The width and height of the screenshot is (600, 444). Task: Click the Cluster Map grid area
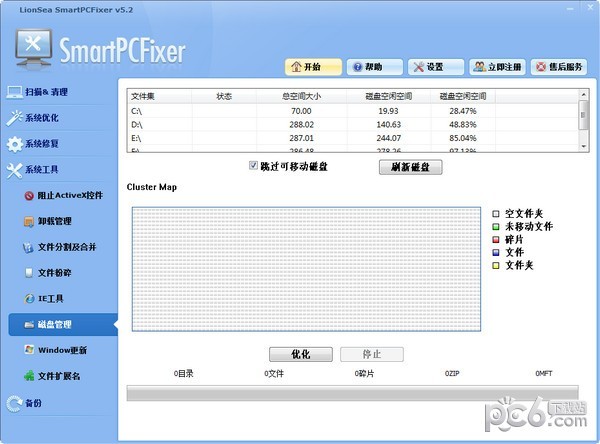pos(307,269)
